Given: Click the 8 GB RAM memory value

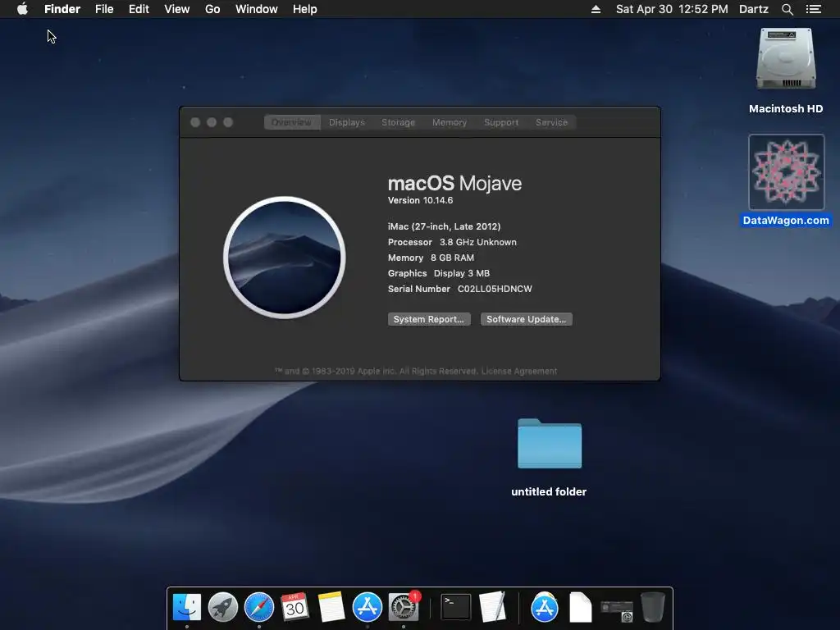Looking at the screenshot, I should pyautogui.click(x=452, y=258).
